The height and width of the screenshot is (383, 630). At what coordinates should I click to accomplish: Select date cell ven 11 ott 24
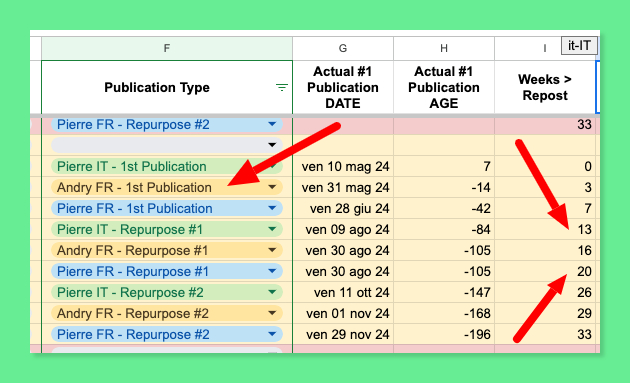tap(343, 292)
